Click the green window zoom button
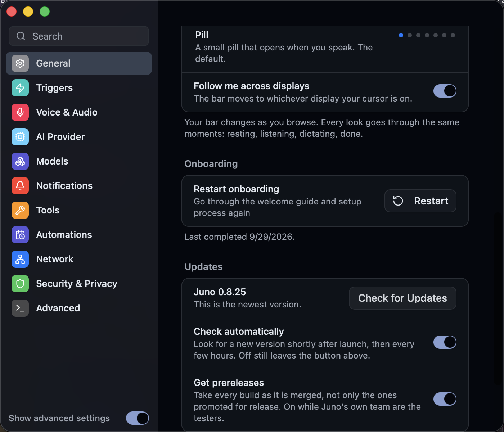The height and width of the screenshot is (432, 504). coord(45,12)
